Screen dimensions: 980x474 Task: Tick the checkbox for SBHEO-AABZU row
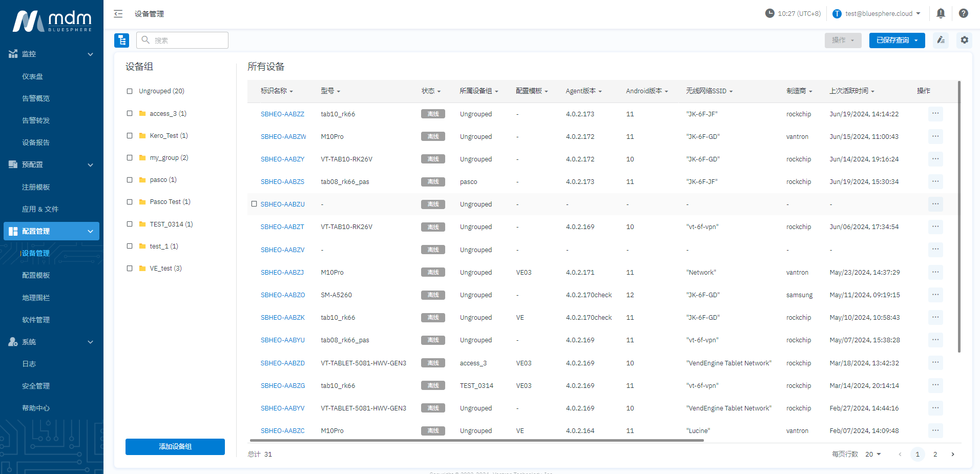click(254, 204)
